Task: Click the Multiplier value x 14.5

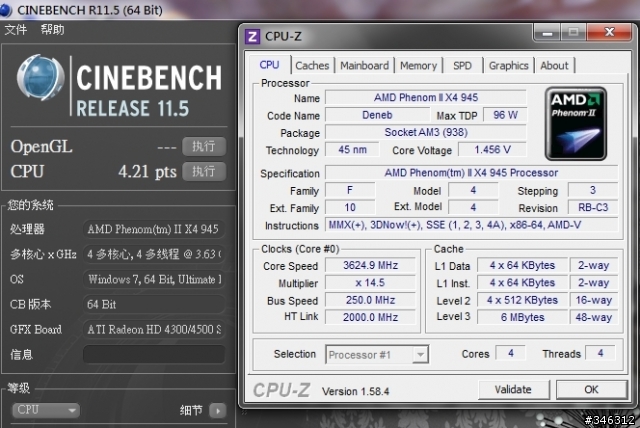Action: tap(370, 283)
